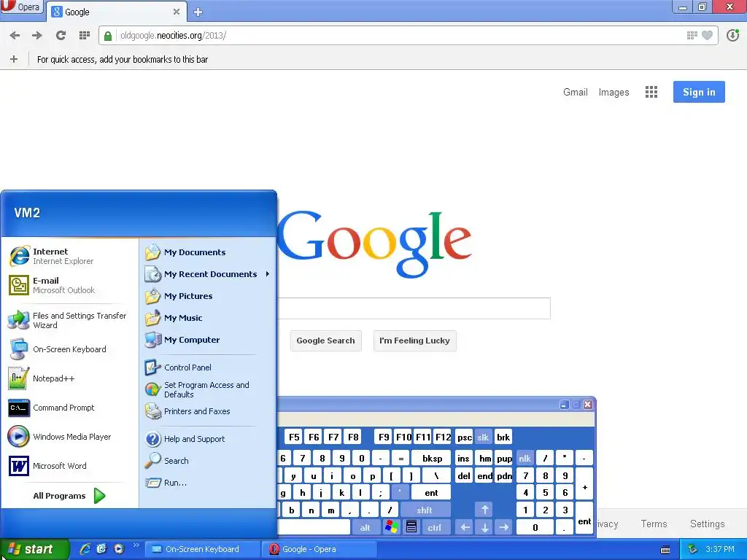
Task: Open Command Prompt shortcut
Action: pos(70,408)
